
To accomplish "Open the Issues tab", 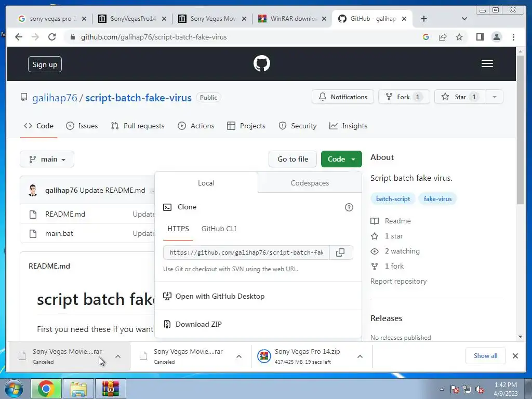I will 82,126.
